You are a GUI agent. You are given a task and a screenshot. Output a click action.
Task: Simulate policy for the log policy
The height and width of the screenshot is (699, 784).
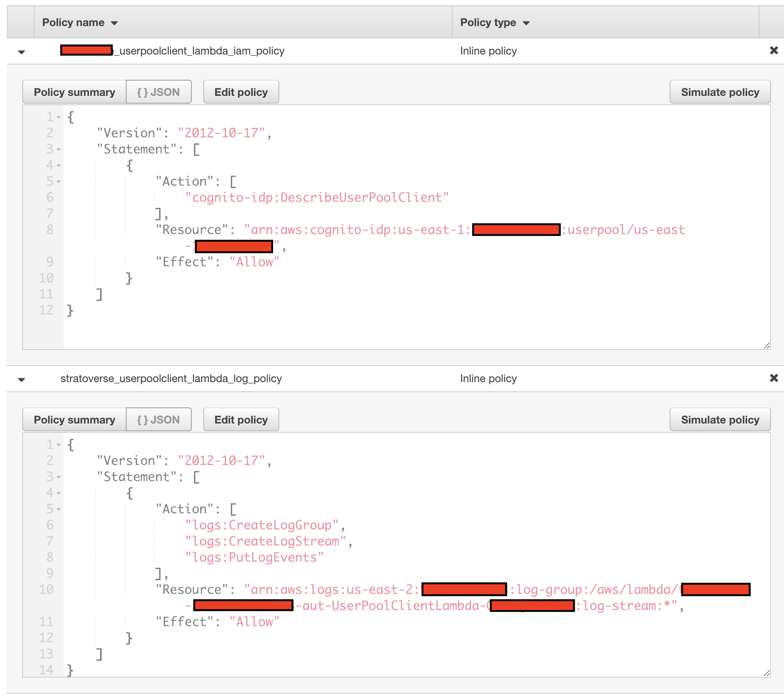[720, 420]
